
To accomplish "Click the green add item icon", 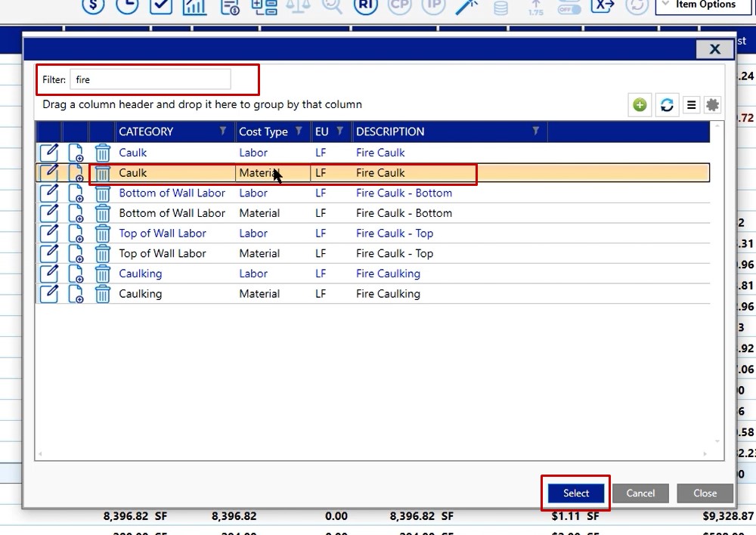I will [x=640, y=105].
